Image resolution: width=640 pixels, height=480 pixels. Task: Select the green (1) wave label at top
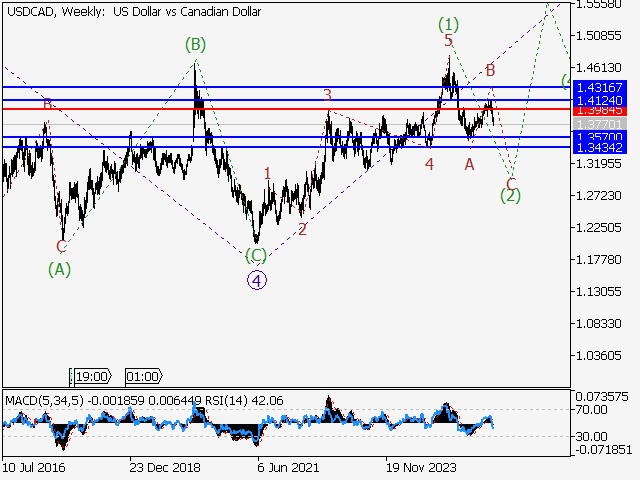click(448, 22)
